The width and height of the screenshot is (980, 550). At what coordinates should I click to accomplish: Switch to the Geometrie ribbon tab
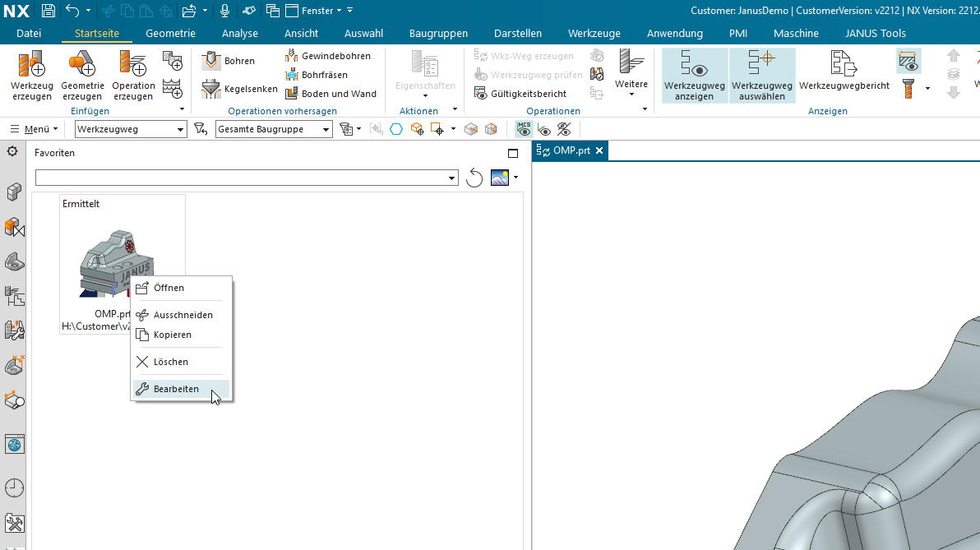tap(171, 33)
